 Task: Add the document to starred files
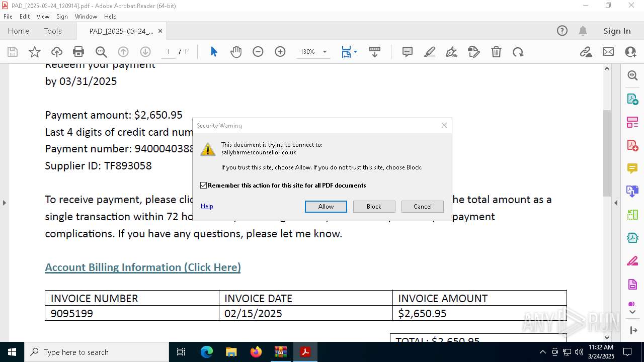35,52
